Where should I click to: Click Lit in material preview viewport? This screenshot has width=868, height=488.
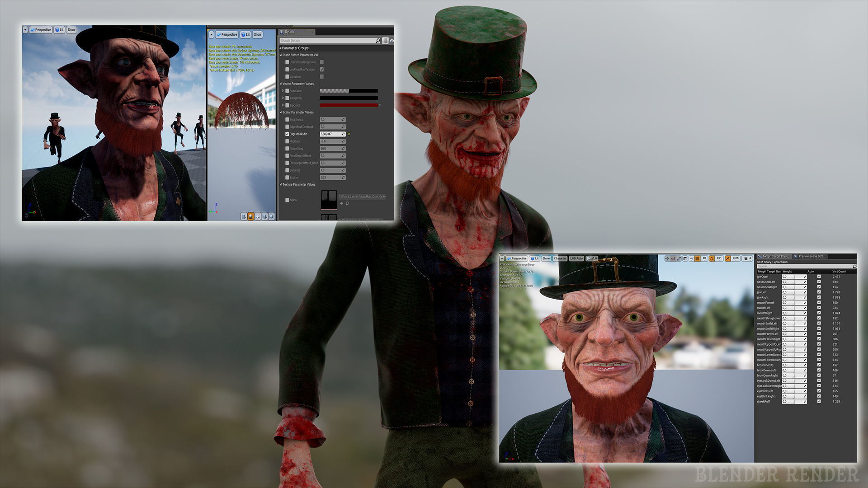[x=245, y=34]
